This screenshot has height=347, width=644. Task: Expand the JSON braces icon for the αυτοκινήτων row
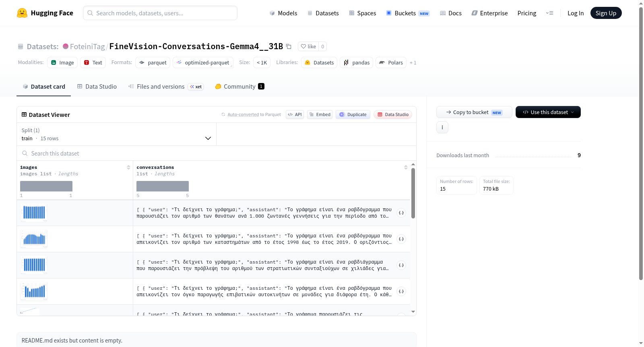pyautogui.click(x=401, y=291)
